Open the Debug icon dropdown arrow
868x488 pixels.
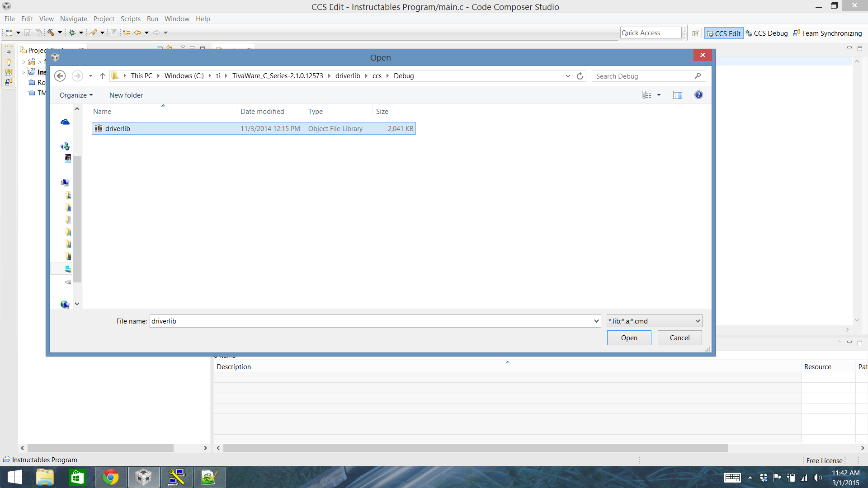pos(81,33)
